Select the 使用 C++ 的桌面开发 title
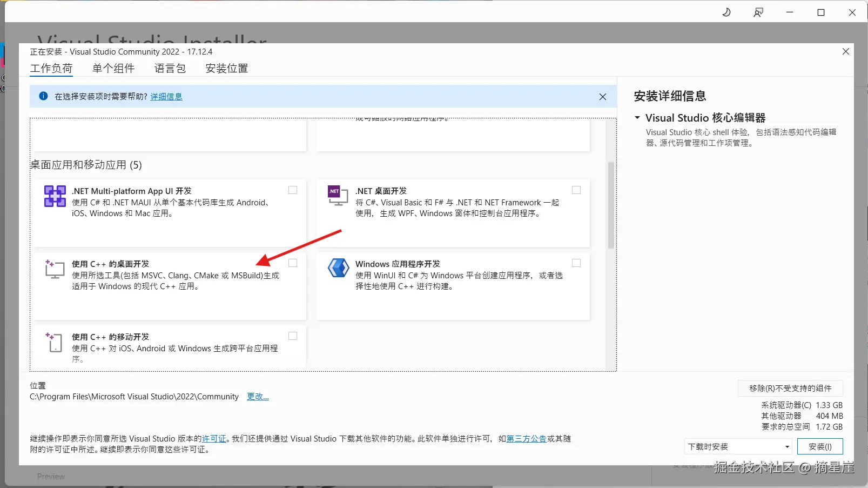The width and height of the screenshot is (868, 488). pyautogui.click(x=110, y=264)
